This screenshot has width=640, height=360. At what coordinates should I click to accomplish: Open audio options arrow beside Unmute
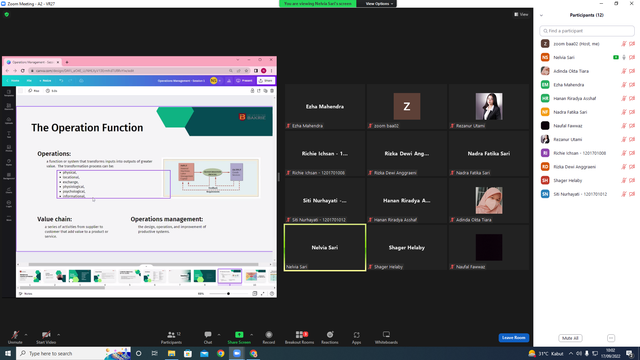pos(26,335)
